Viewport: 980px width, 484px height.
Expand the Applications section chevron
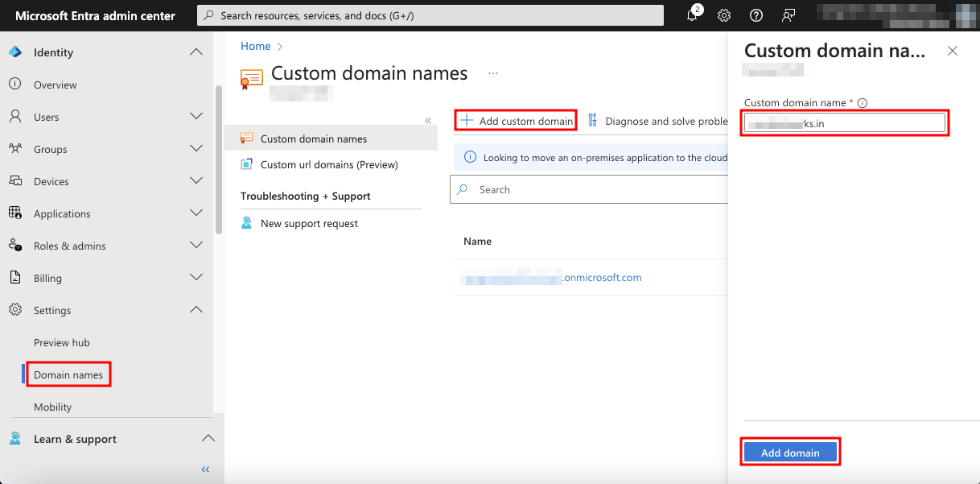(x=196, y=213)
